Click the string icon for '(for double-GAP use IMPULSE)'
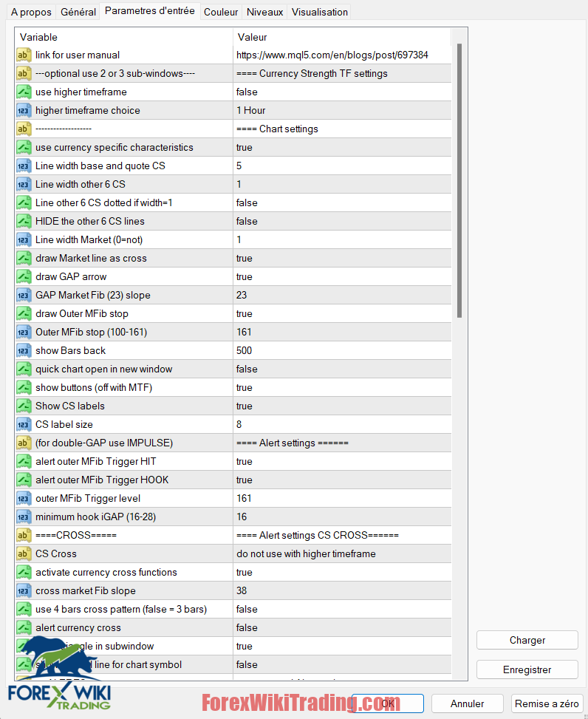 point(24,443)
